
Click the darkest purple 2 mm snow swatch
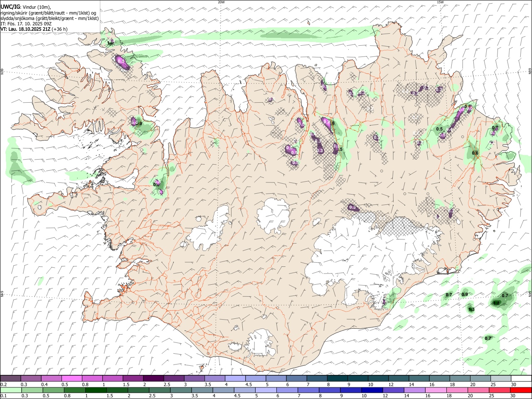click(x=153, y=379)
